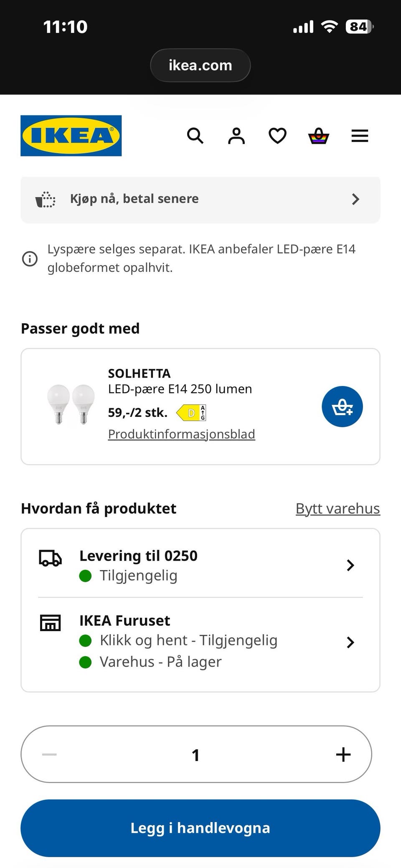Open the Produktinformasjonsblad link
The image size is (401, 868).
coord(181,434)
